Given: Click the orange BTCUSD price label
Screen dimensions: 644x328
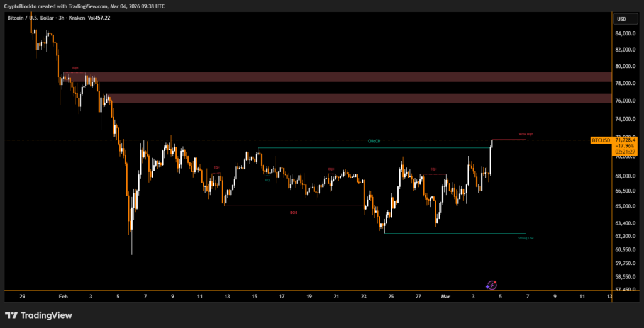Looking at the screenshot, I should [601, 140].
